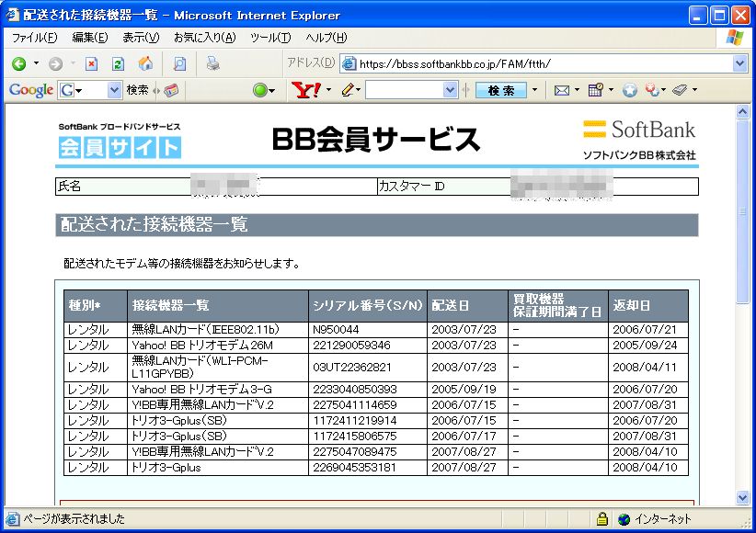This screenshot has width=756, height=533.
Task: Go to the Home page icon
Action: point(145,63)
